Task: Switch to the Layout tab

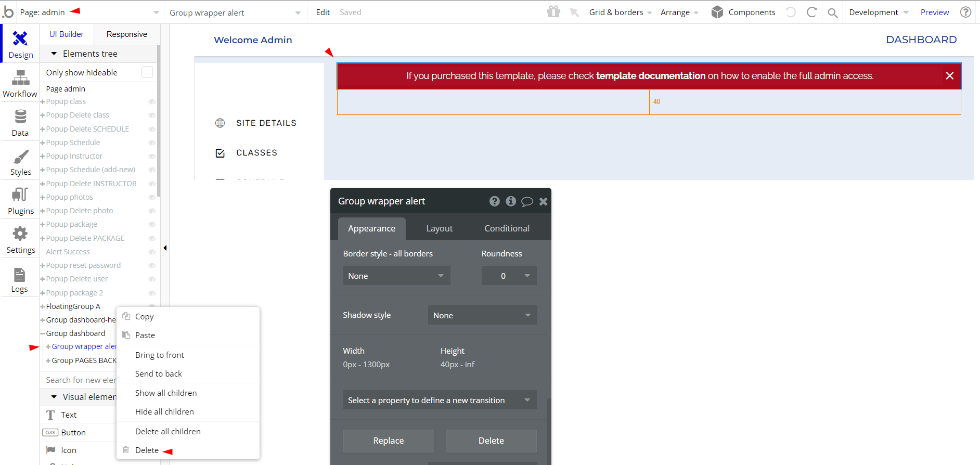Action: click(x=440, y=228)
